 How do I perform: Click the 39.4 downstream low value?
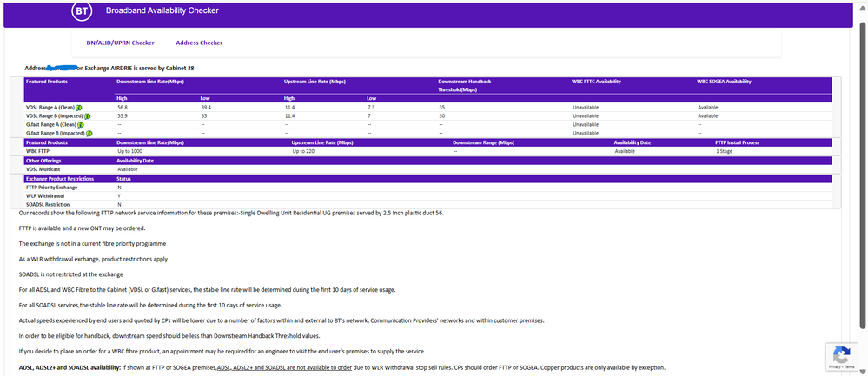tap(206, 108)
